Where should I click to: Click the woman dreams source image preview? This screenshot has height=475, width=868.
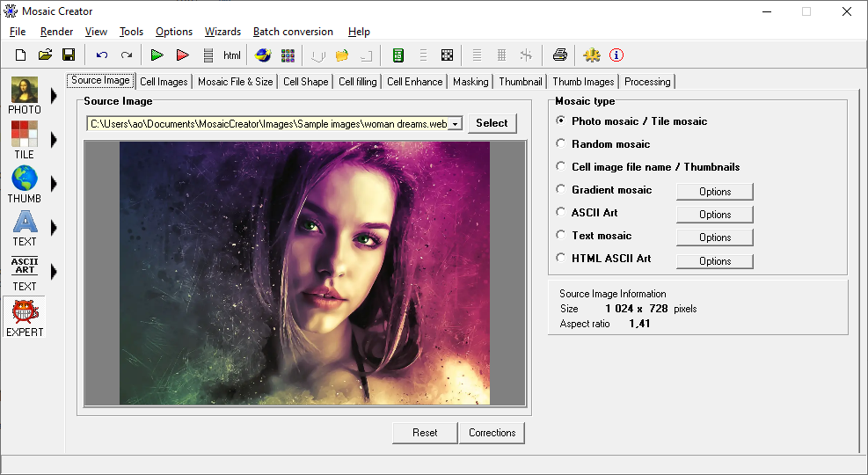point(304,273)
